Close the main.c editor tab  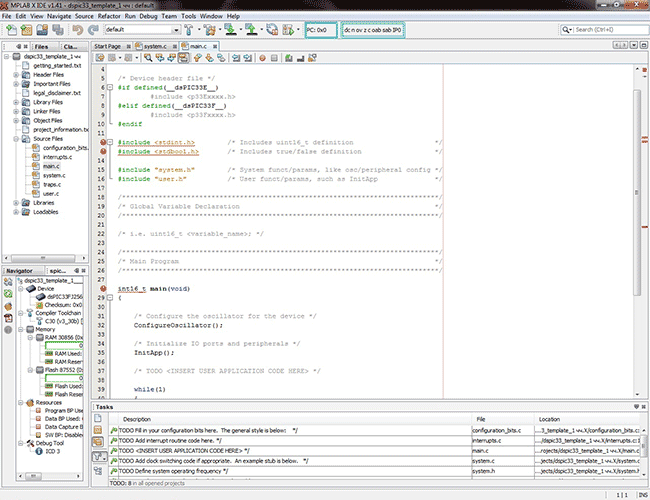click(215, 46)
